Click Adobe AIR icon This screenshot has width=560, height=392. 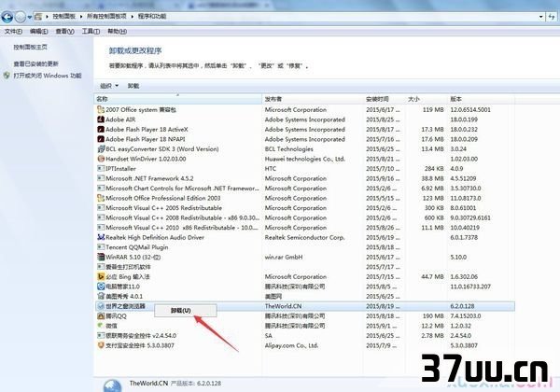tap(101, 119)
